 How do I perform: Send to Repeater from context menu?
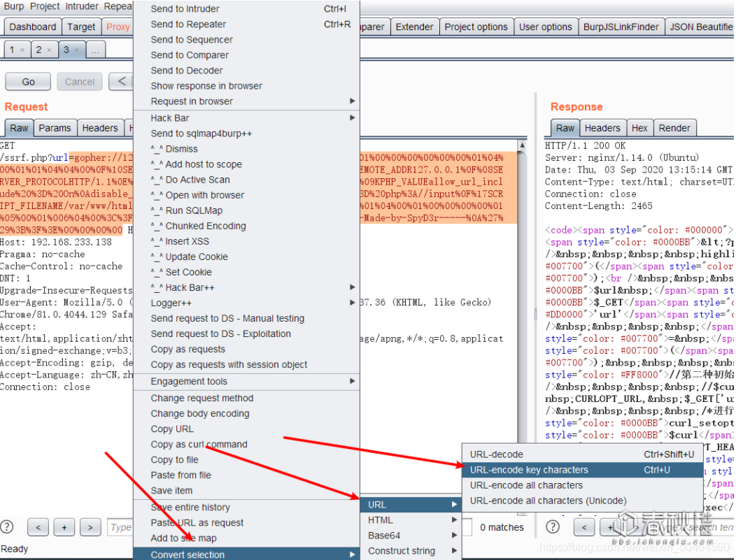click(246, 24)
